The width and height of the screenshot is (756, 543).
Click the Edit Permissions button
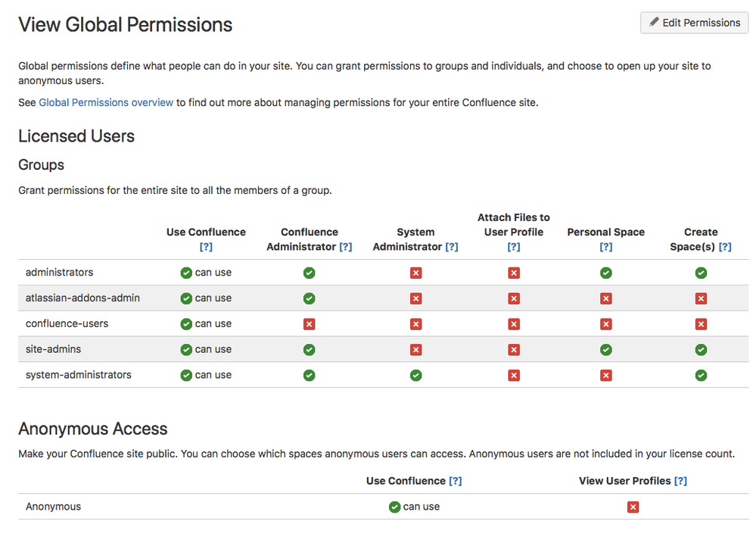point(694,23)
